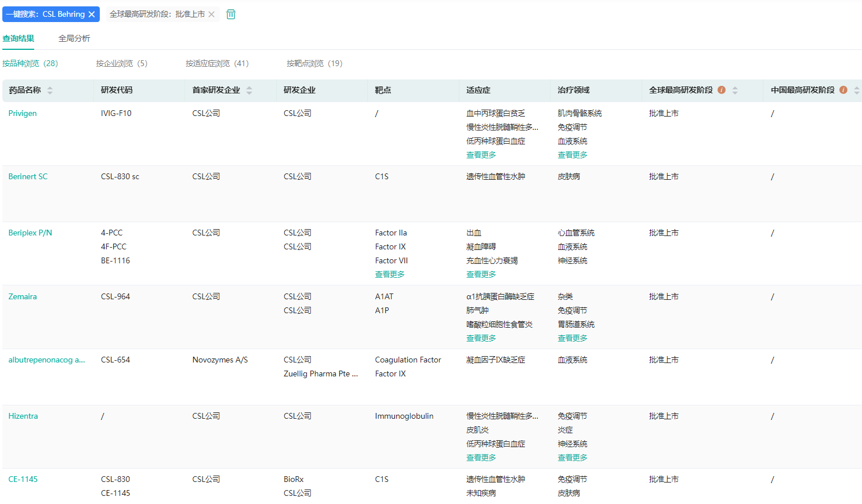The height and width of the screenshot is (504, 862).
Task: Remove the 批准上市 filter tag
Action: click(x=212, y=14)
